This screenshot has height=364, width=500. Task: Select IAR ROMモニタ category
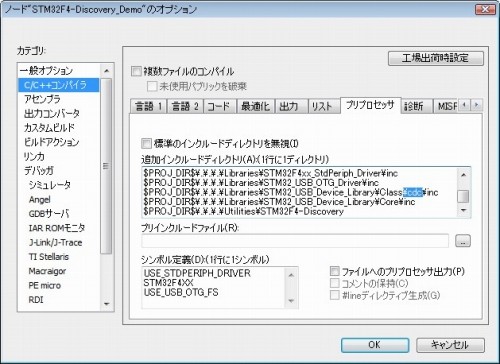tap(57, 228)
